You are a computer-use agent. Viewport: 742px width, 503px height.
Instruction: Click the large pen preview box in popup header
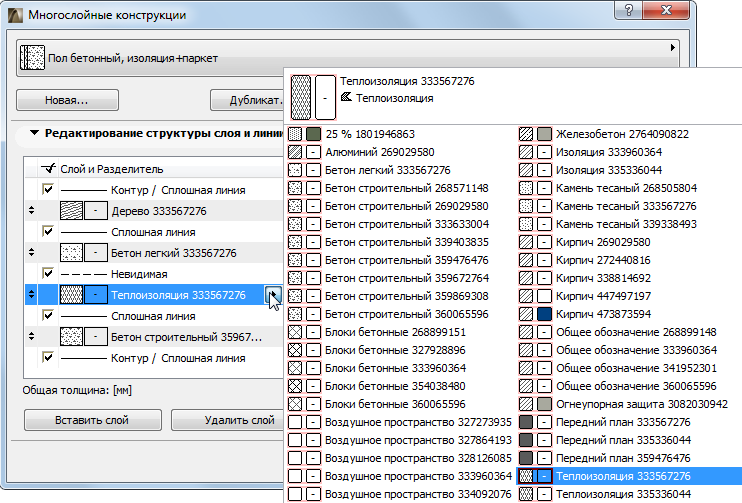(325, 97)
